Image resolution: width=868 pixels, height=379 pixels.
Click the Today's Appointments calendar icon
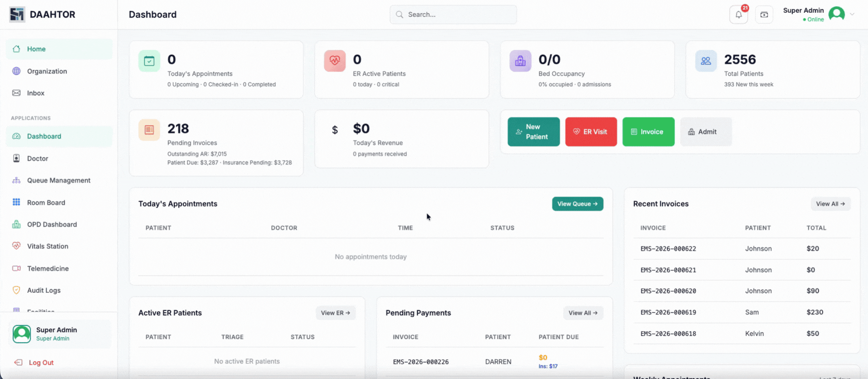[149, 61]
